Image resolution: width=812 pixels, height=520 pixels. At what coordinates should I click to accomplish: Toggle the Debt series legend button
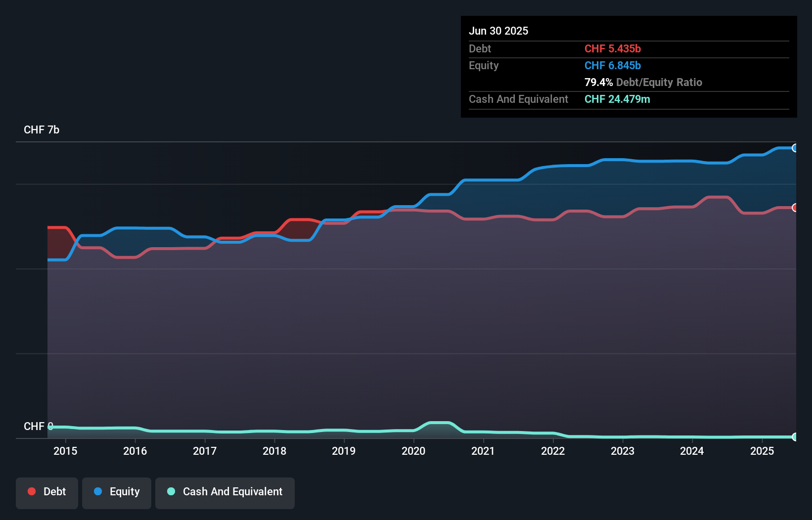click(x=47, y=492)
